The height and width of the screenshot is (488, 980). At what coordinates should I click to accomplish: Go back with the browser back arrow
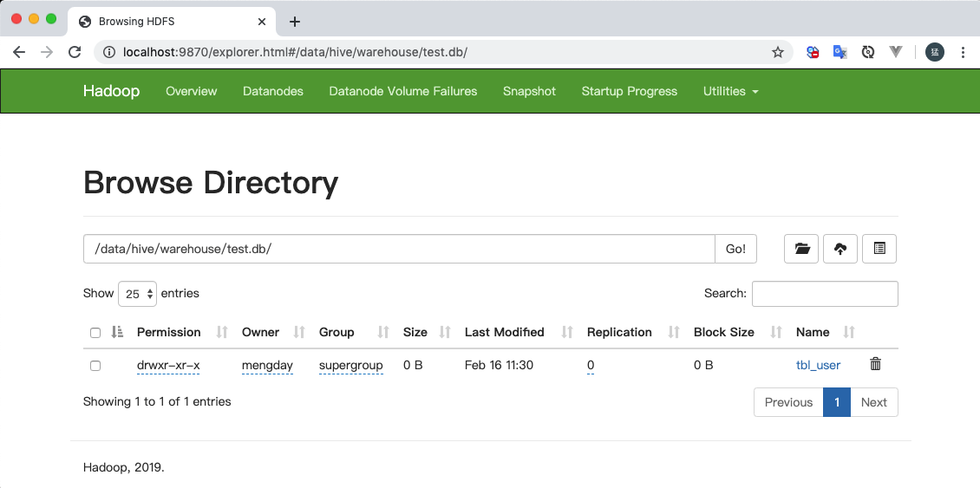19,53
